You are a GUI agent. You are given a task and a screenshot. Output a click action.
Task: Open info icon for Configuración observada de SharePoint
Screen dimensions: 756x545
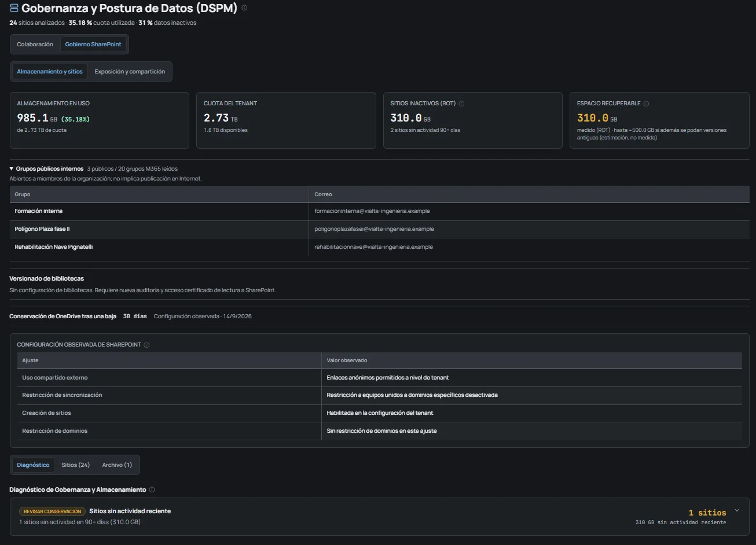click(146, 345)
